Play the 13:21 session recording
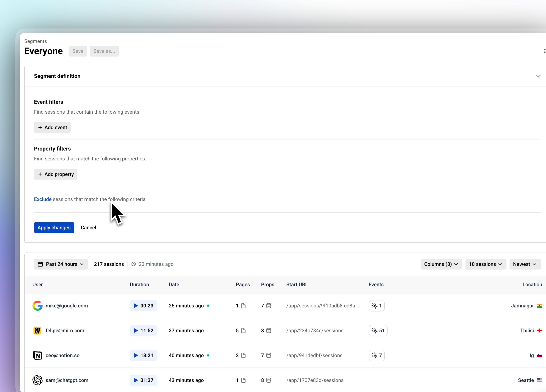 (143, 355)
